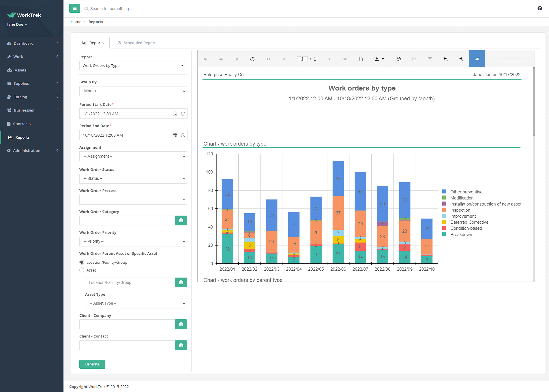This screenshot has width=549, height=392.
Task: Select the Location/Facility/Group radio button
Action: pyautogui.click(x=82, y=262)
